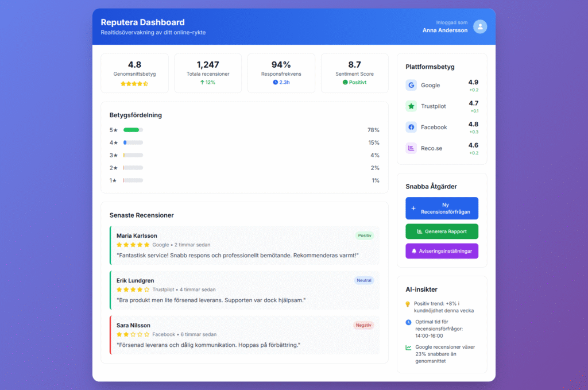Select the Neutral tag on Erik's review
Viewport: 588px width, 390px height.
click(364, 280)
